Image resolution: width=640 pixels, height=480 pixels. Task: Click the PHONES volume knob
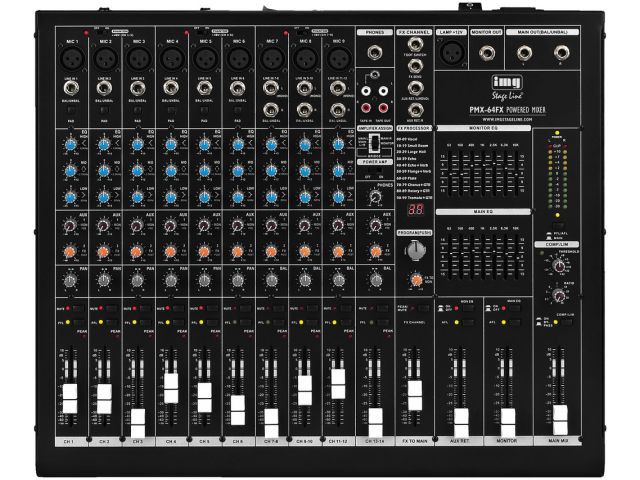pyautogui.click(x=375, y=196)
